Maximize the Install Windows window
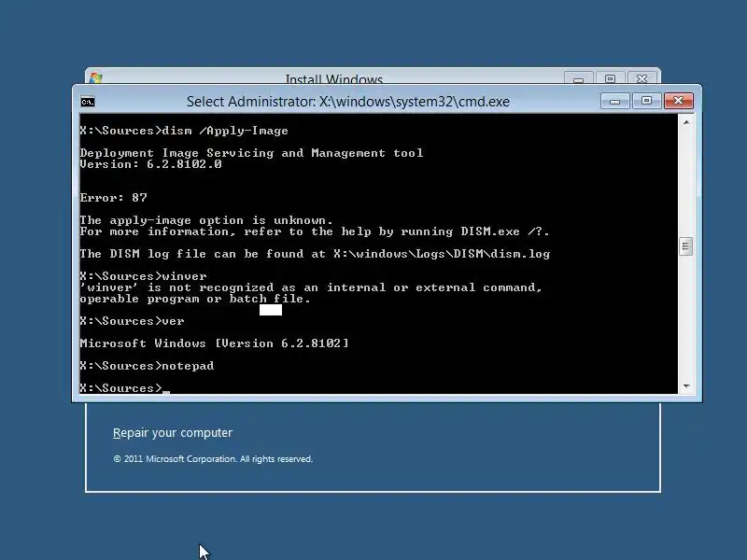This screenshot has width=747, height=560. 611,78
